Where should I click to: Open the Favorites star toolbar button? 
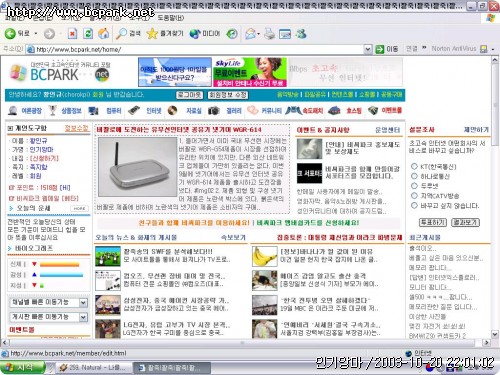(165, 34)
